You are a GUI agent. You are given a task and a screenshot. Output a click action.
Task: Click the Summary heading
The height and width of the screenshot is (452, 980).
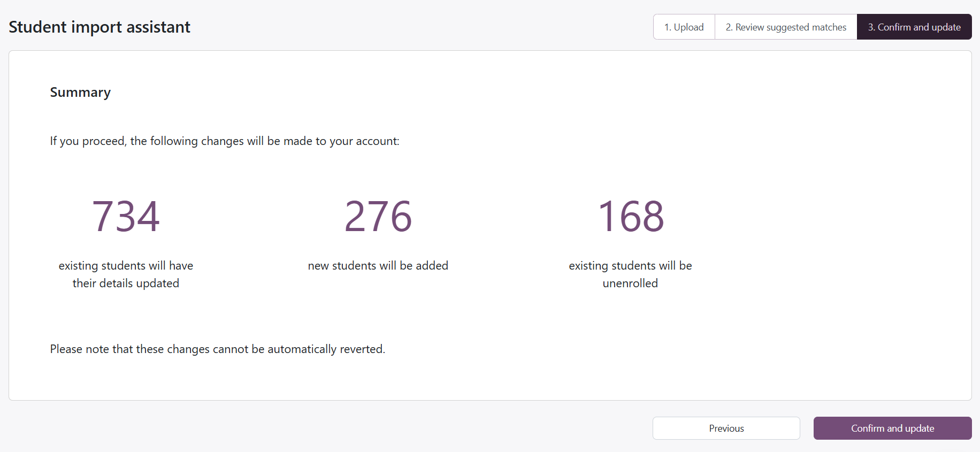click(x=80, y=93)
